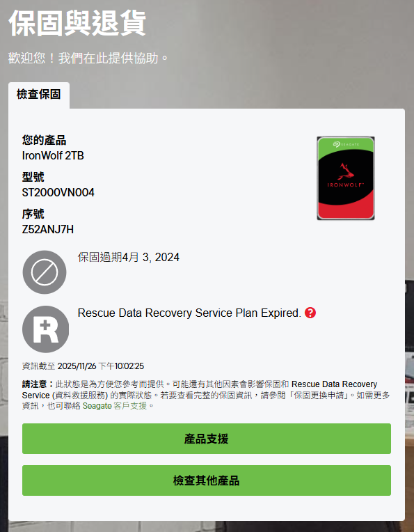Viewport: 414px width, 532px height.
Task: Open the Seagate 客戶支援 link
Action: coord(115,406)
